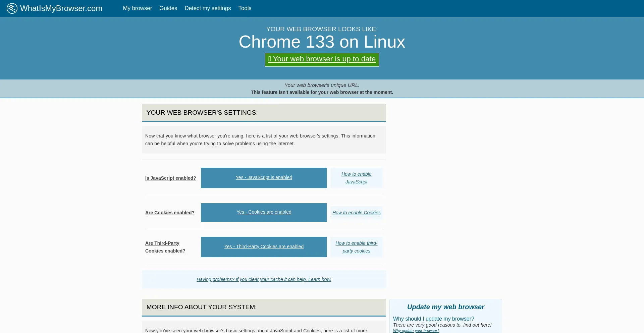Open the Detect my settings menu
The height and width of the screenshot is (333, 644).
(x=208, y=8)
